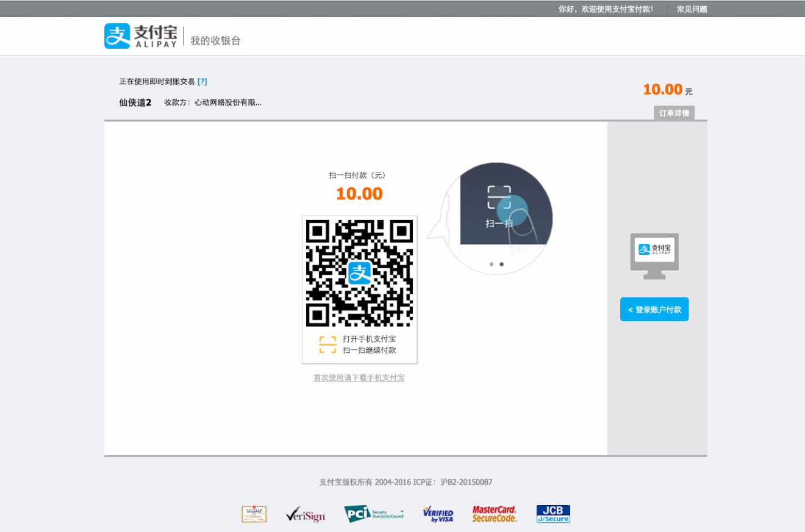Open the 常见问题 help link
Screen dimensions: 805x532
coord(692,9)
